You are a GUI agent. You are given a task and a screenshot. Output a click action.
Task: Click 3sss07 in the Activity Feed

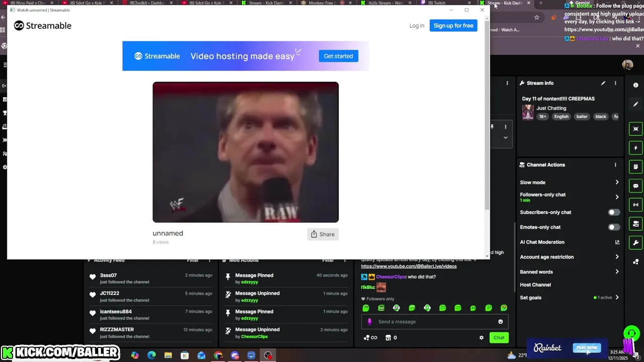(x=108, y=276)
